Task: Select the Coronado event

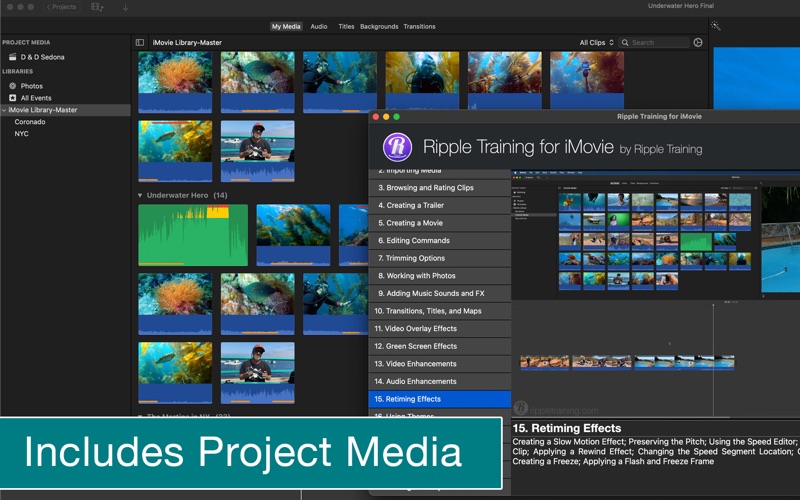Action: (x=30, y=122)
